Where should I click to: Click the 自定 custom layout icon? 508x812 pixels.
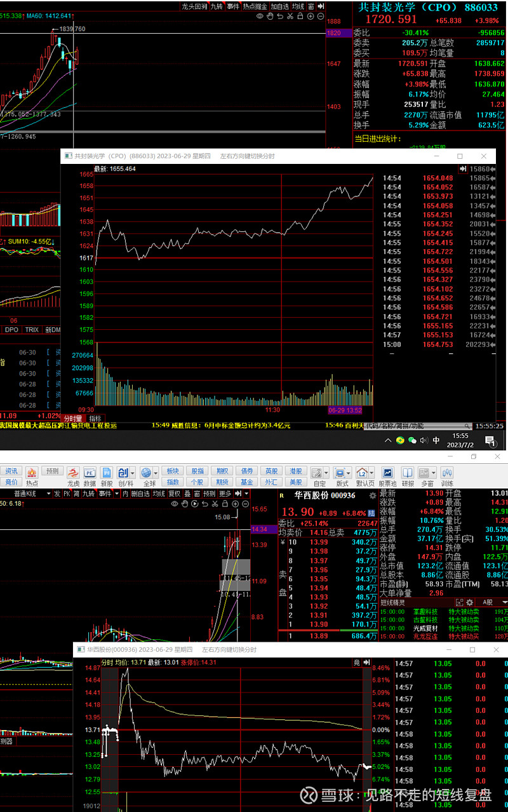(x=318, y=473)
